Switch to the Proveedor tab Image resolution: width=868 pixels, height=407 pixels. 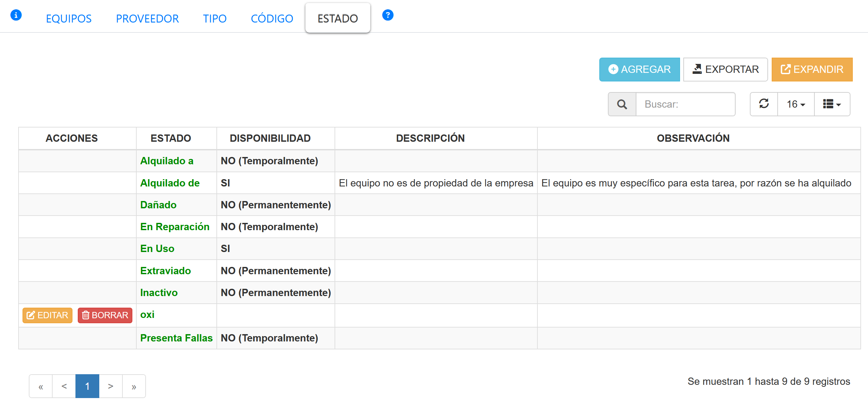(147, 19)
